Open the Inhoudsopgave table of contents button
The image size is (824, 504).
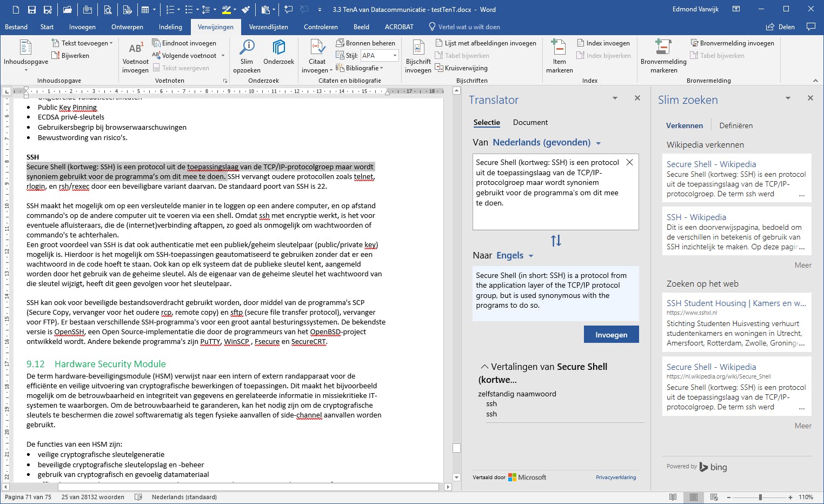(x=26, y=55)
